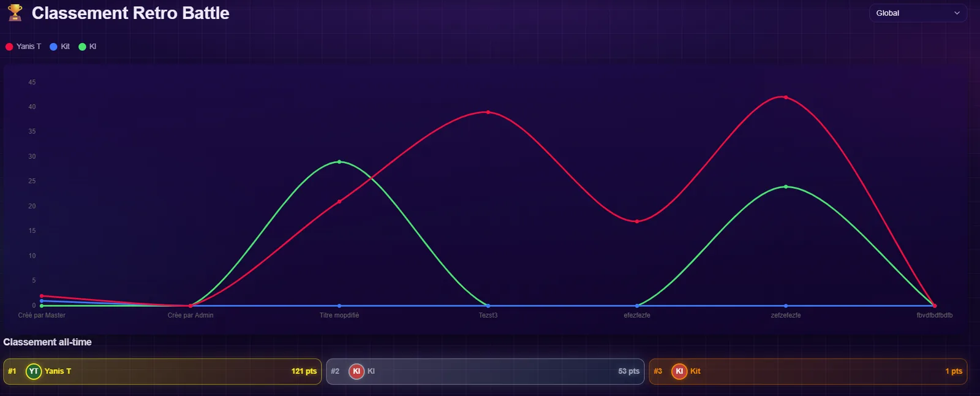Click the '121 pts' score
The width and height of the screenshot is (980, 396).
click(304, 371)
